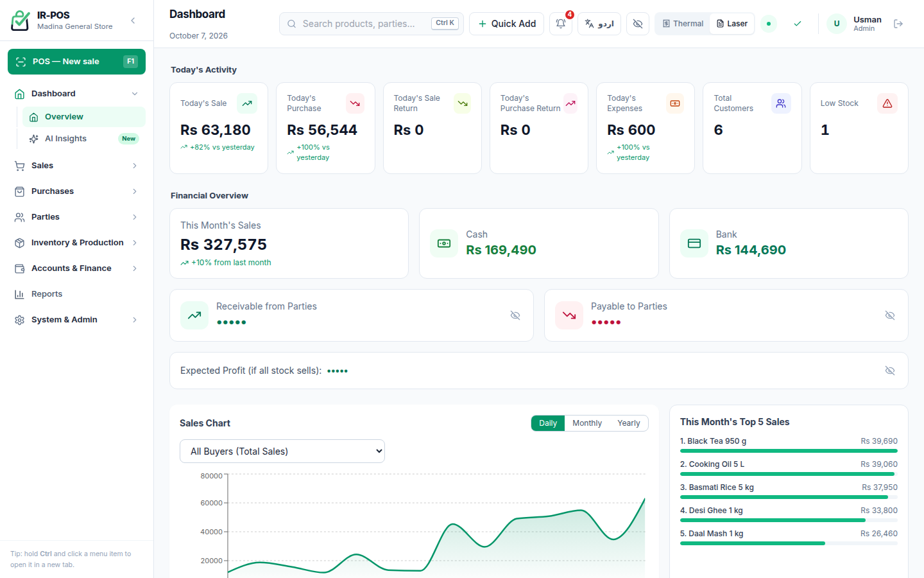Viewport: 924px width, 578px height.
Task: Click Low Stock count 1
Action: pos(825,130)
